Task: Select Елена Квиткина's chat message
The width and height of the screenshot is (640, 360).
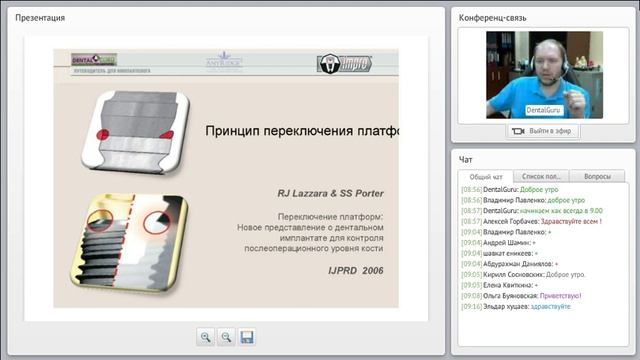Action: pyautogui.click(x=500, y=285)
